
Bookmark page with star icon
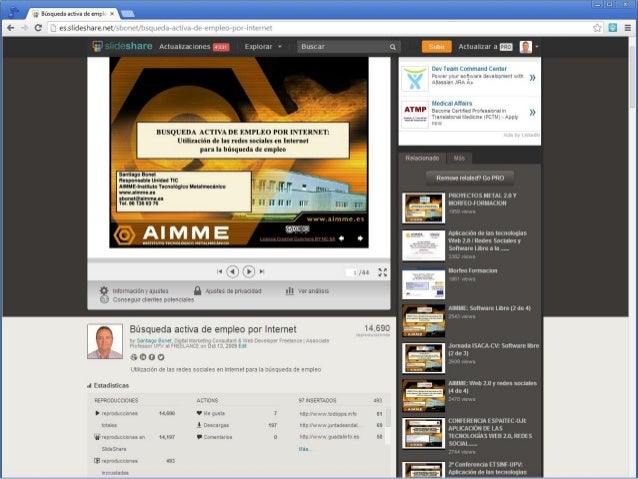click(x=597, y=28)
